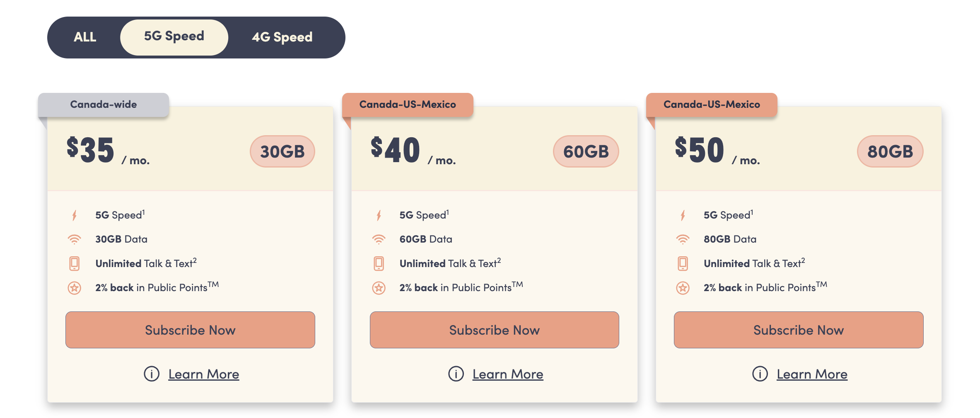Click the star points icon in $35 plan
The width and height of the screenshot is (980, 418).
click(75, 288)
